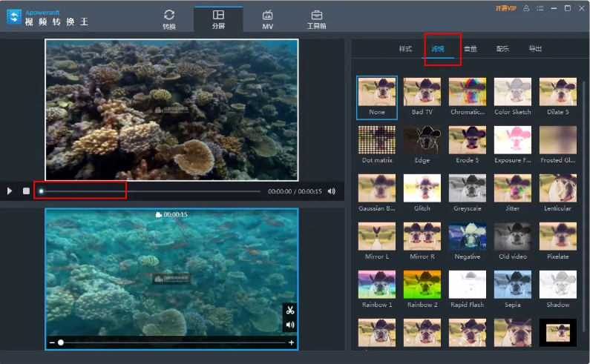Switch to the 配乐 (Music) tab
590x364 pixels.
pyautogui.click(x=502, y=49)
